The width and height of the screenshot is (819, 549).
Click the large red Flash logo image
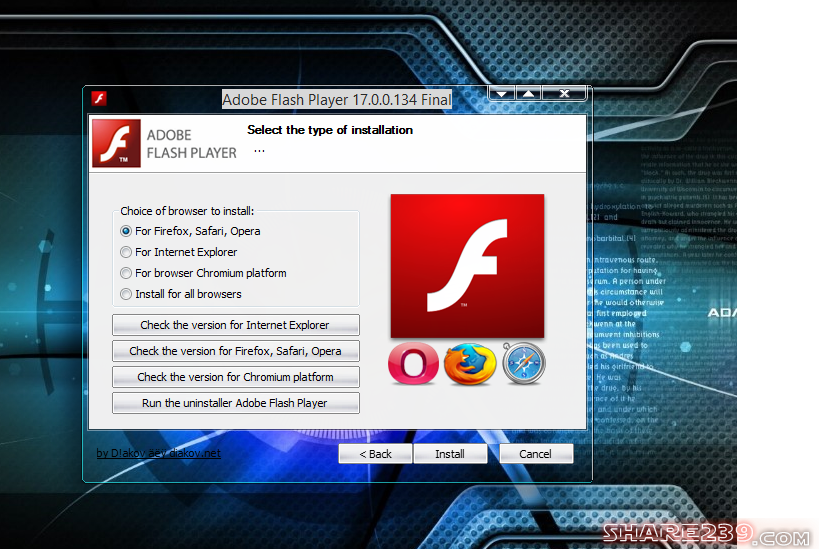[467, 266]
